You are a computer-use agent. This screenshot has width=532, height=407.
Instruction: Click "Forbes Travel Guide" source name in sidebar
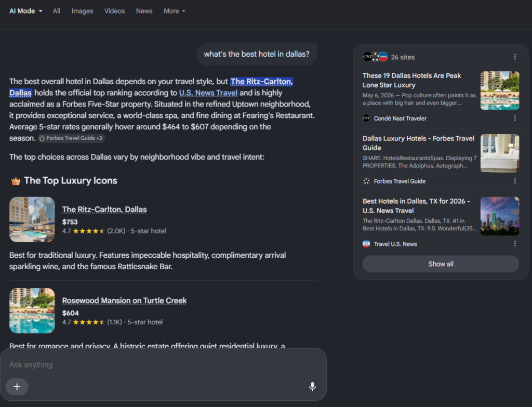coord(400,181)
